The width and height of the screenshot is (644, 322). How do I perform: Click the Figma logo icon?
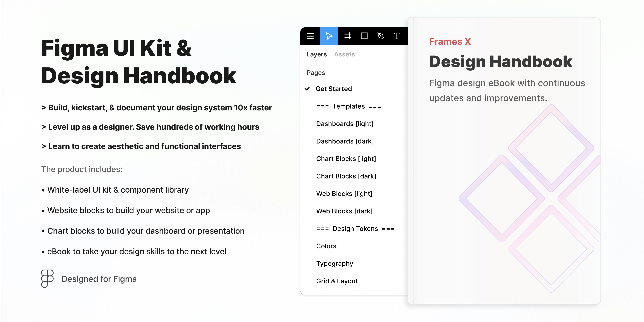click(47, 279)
